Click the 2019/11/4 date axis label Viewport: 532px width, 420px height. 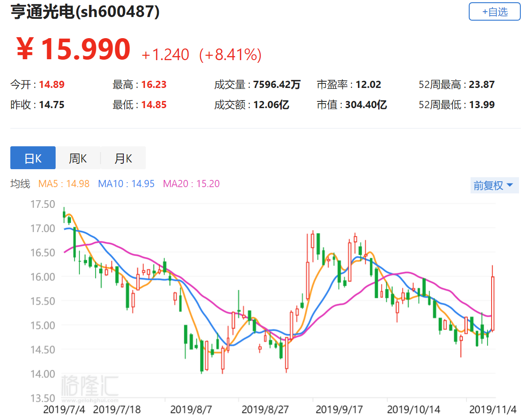point(493,410)
